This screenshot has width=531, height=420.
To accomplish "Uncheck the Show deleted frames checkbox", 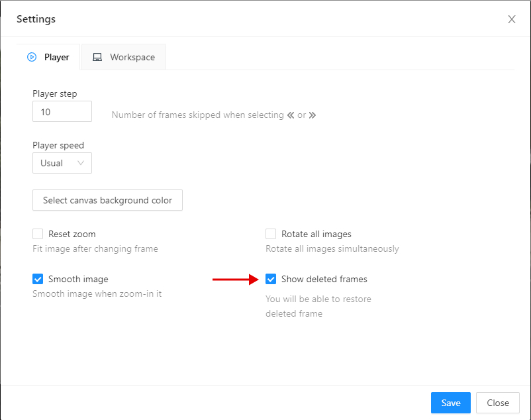I will pyautogui.click(x=271, y=279).
